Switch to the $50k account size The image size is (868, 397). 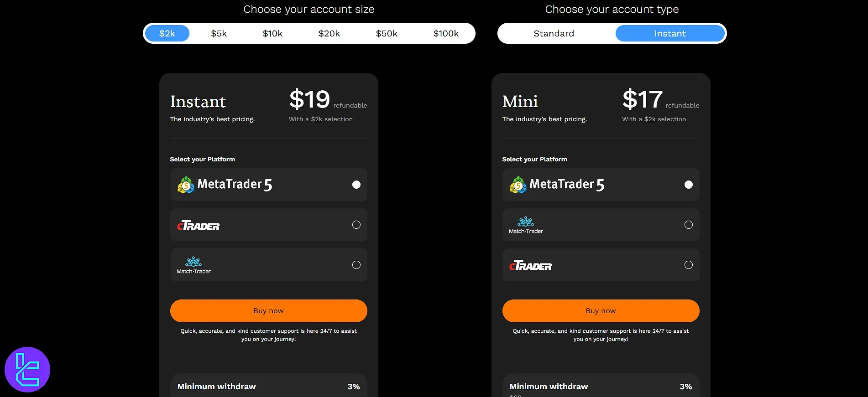[x=387, y=33]
